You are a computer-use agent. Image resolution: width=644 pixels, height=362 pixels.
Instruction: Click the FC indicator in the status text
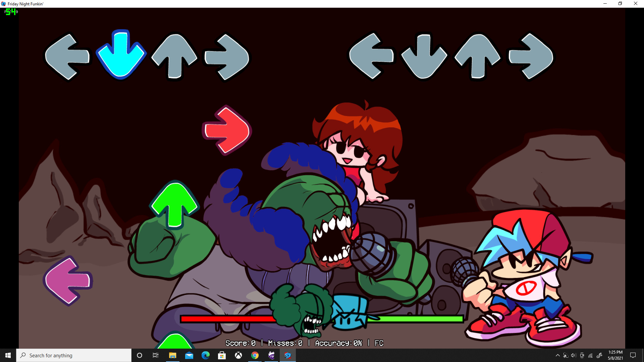[379, 343]
